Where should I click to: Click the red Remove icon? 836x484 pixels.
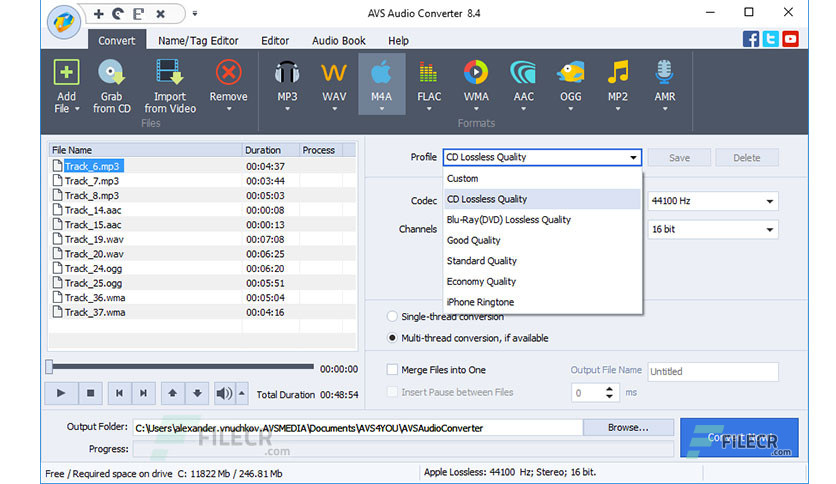tap(229, 72)
